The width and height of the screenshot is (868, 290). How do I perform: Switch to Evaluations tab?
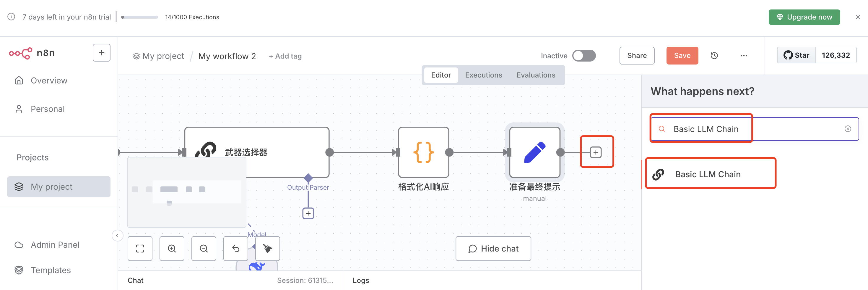pyautogui.click(x=535, y=75)
